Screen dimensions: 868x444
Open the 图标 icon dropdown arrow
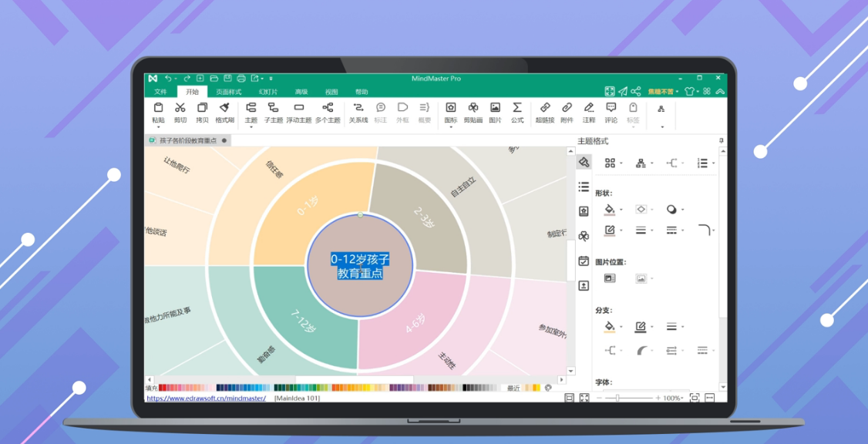click(451, 126)
